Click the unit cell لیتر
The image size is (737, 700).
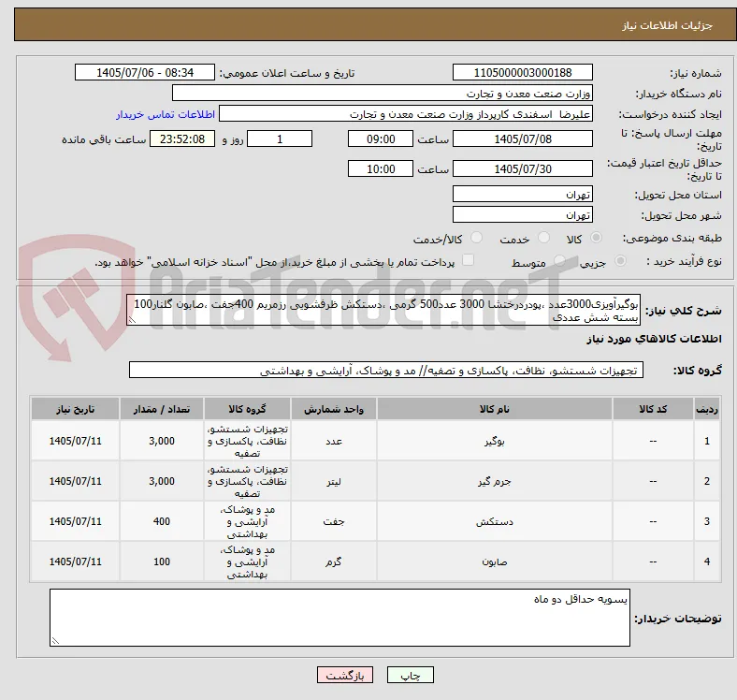pyautogui.click(x=334, y=481)
